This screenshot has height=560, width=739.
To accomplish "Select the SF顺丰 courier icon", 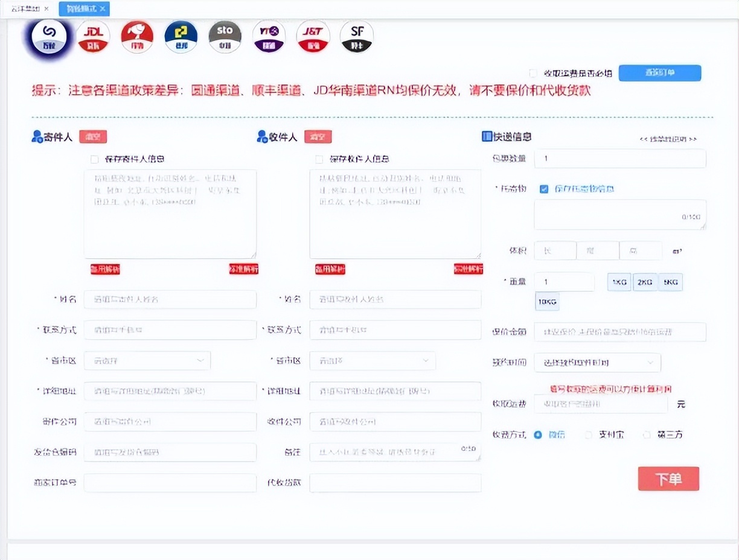I will (x=356, y=36).
